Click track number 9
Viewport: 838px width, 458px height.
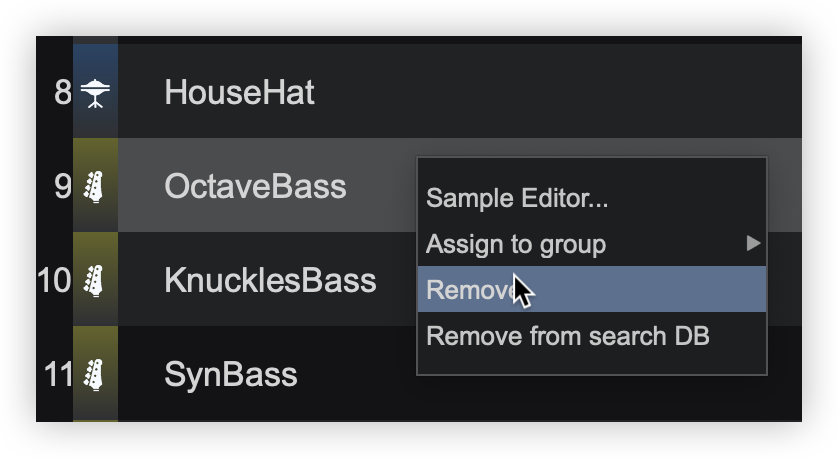pos(63,187)
